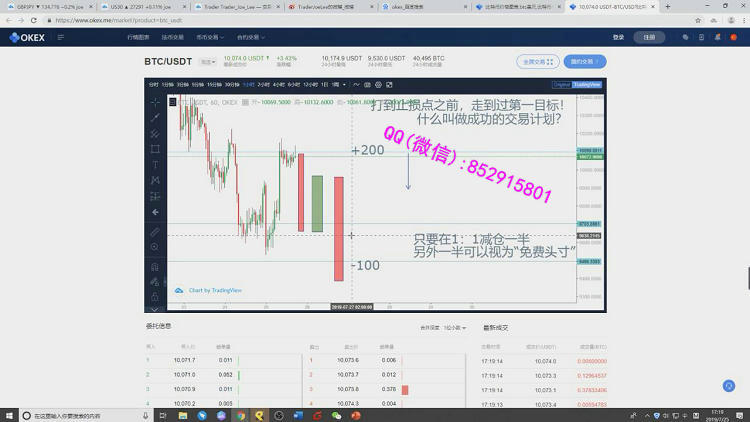Image resolution: width=750 pixels, height=422 pixels.
Task: Select the text annotation tool
Action: (155, 165)
